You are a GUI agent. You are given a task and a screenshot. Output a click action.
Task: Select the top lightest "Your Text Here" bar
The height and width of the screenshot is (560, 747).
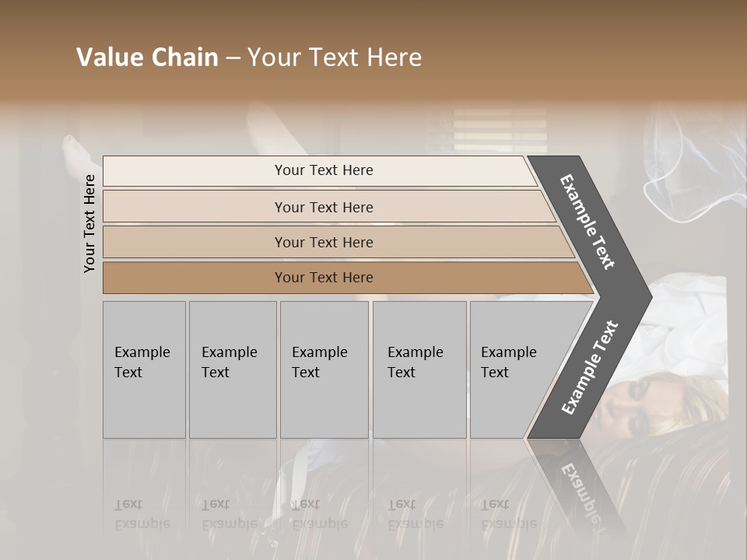(324, 170)
